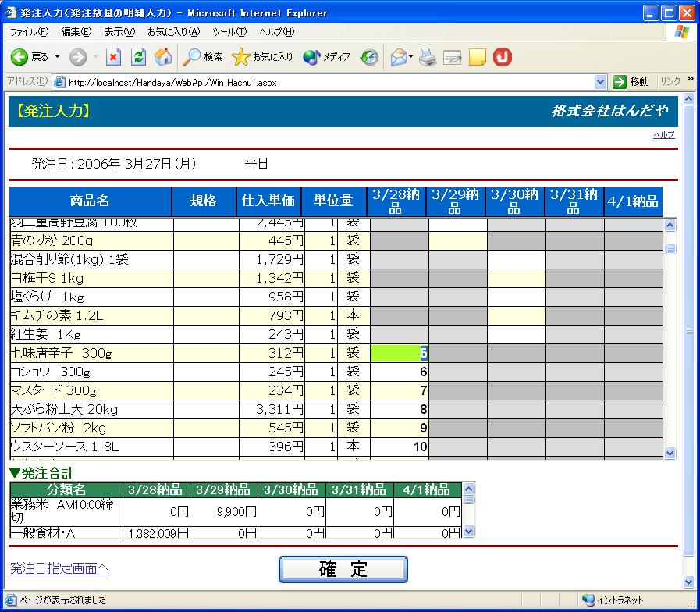Expand the リンク toolbar chevron
Screen dimensions: 700x612
(x=690, y=79)
